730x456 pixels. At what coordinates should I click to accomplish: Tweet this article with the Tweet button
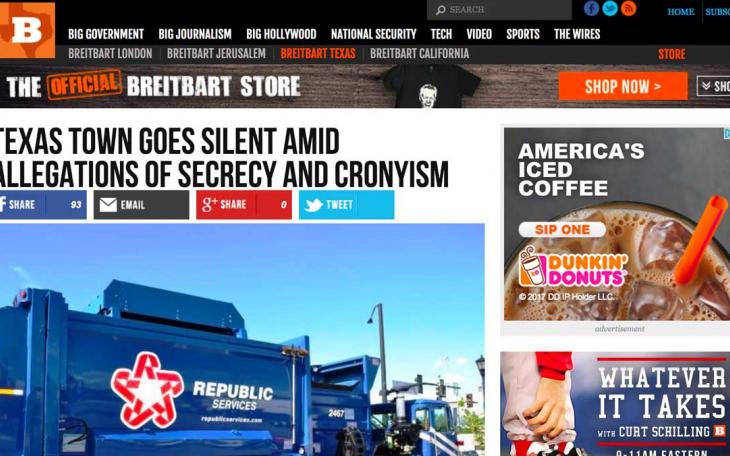click(x=346, y=204)
